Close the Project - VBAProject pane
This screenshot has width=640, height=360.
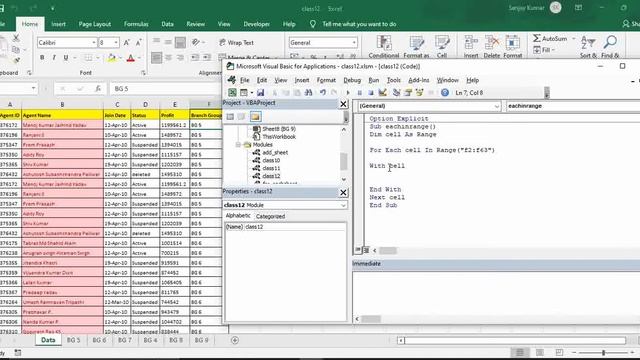pos(343,104)
